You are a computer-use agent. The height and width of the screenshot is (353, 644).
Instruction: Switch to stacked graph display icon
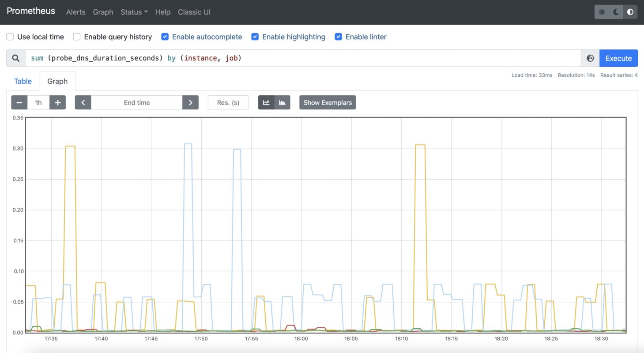point(282,102)
